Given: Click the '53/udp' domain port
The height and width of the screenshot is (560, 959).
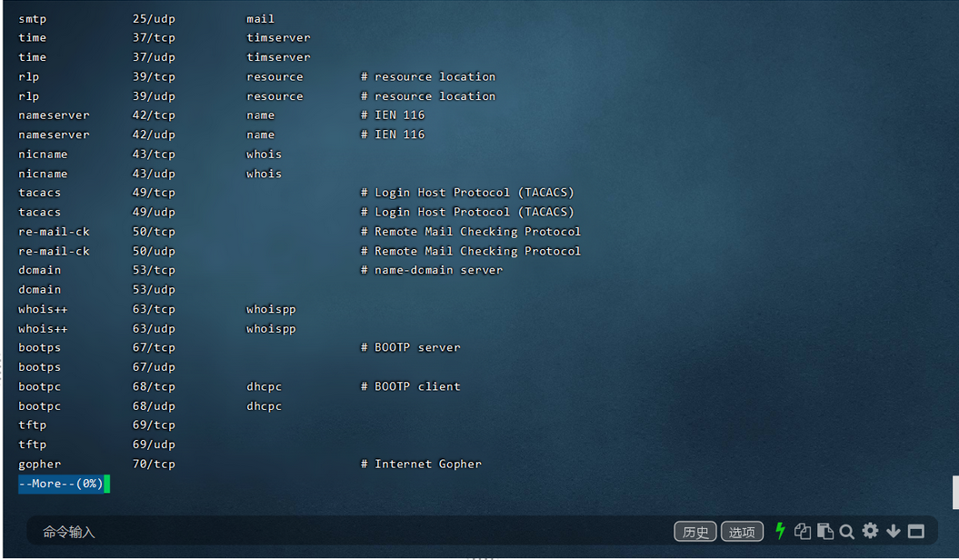Looking at the screenshot, I should pyautogui.click(x=154, y=290).
